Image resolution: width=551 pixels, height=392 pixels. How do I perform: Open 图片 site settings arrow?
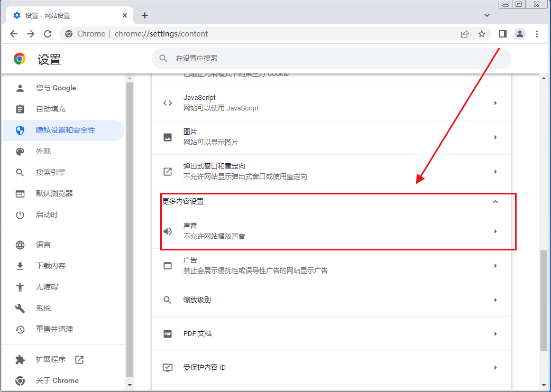point(495,137)
